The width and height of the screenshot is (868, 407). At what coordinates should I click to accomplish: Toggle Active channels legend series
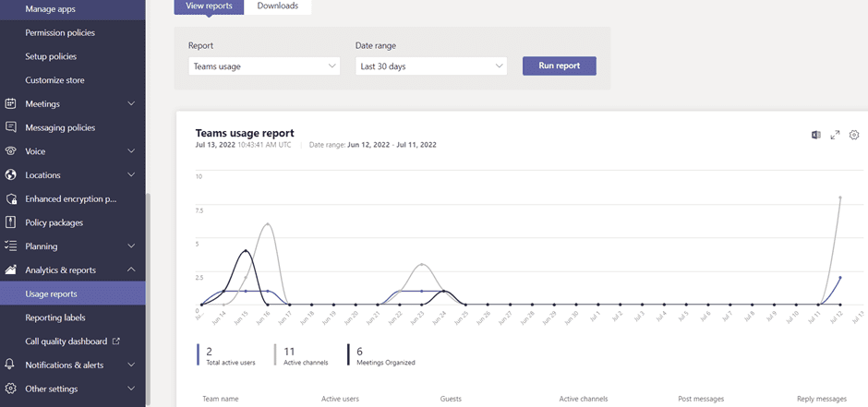pyautogui.click(x=302, y=355)
